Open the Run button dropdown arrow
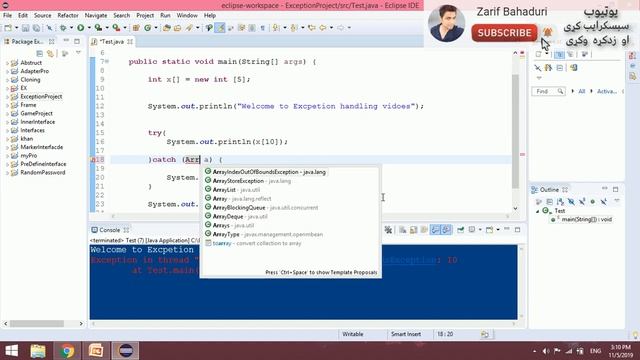Viewport: 640px width, 360px height. 89,28
